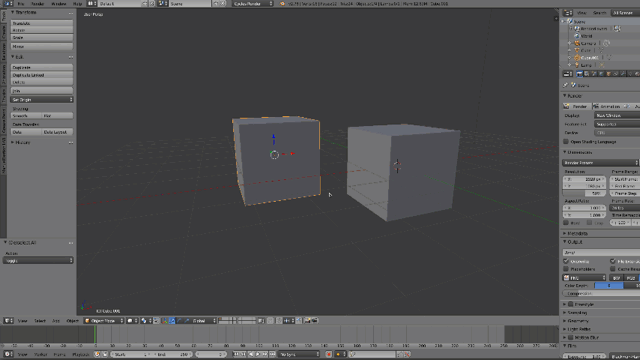The width and height of the screenshot is (640, 360).
Task: Click the Lamp object icon in outliner
Action: [x=577, y=65]
